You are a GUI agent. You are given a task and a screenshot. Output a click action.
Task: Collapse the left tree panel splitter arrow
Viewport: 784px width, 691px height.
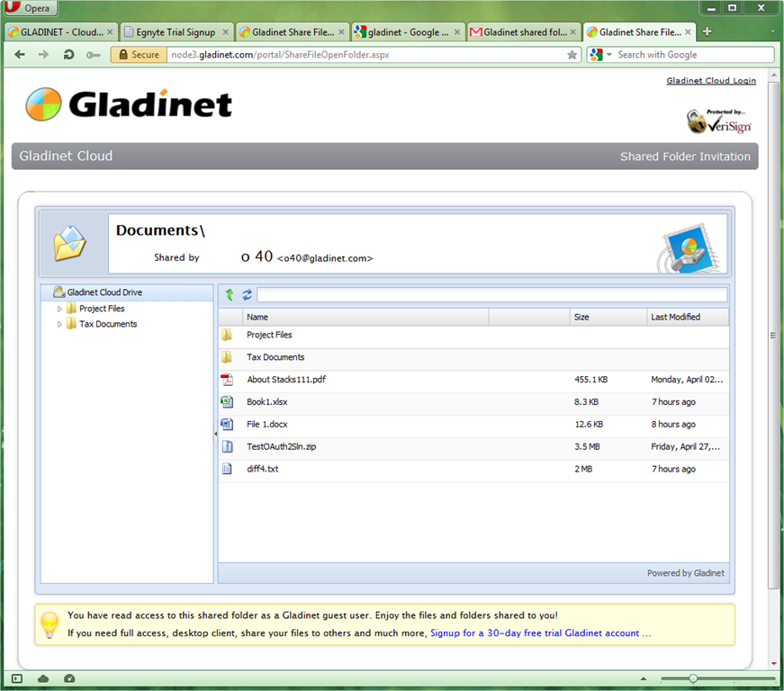click(x=215, y=434)
